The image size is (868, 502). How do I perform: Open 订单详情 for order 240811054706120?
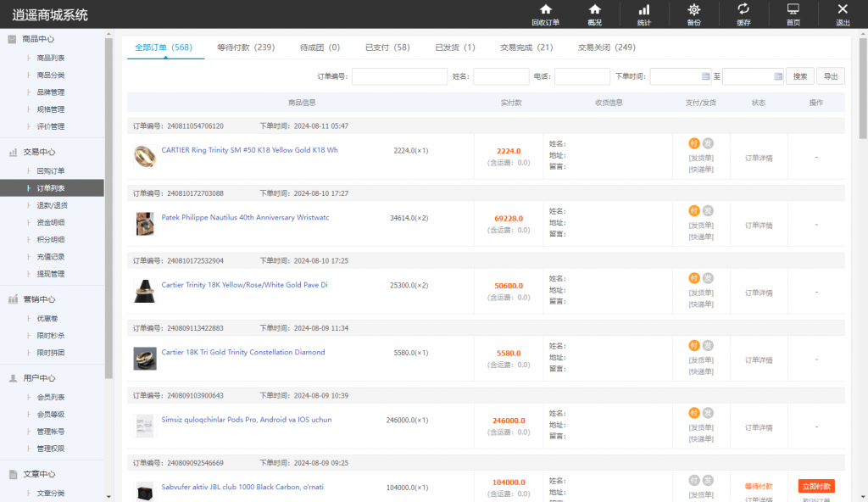click(x=759, y=158)
